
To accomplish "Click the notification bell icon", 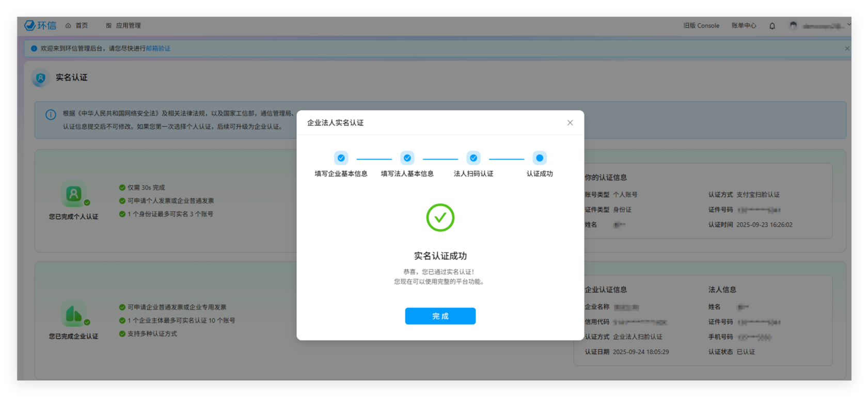I will 772,26.
